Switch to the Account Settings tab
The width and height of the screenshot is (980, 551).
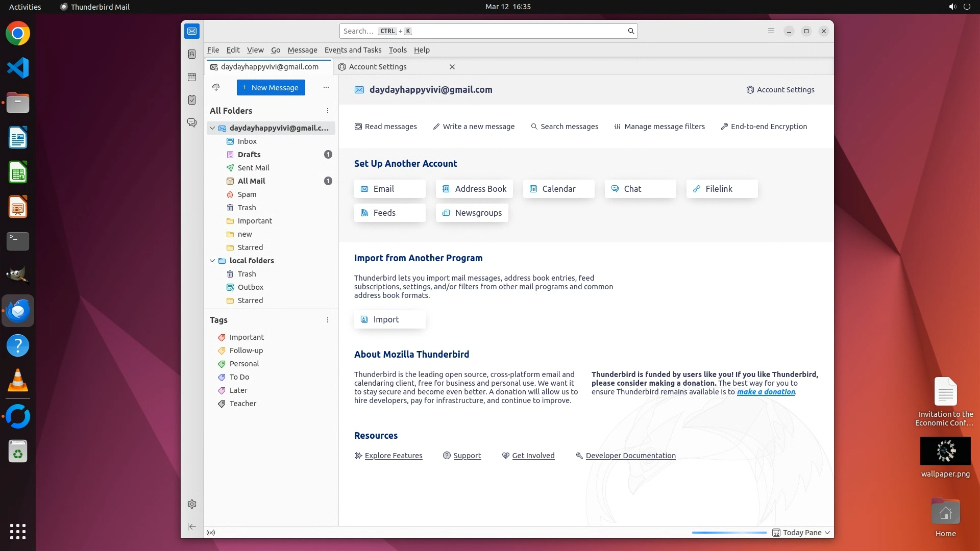pos(378,67)
